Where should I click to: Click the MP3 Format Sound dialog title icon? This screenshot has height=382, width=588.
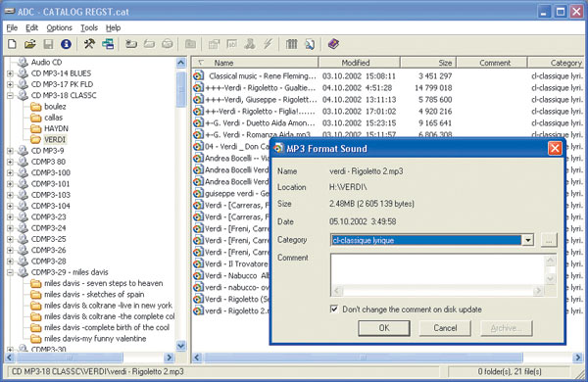(278, 149)
